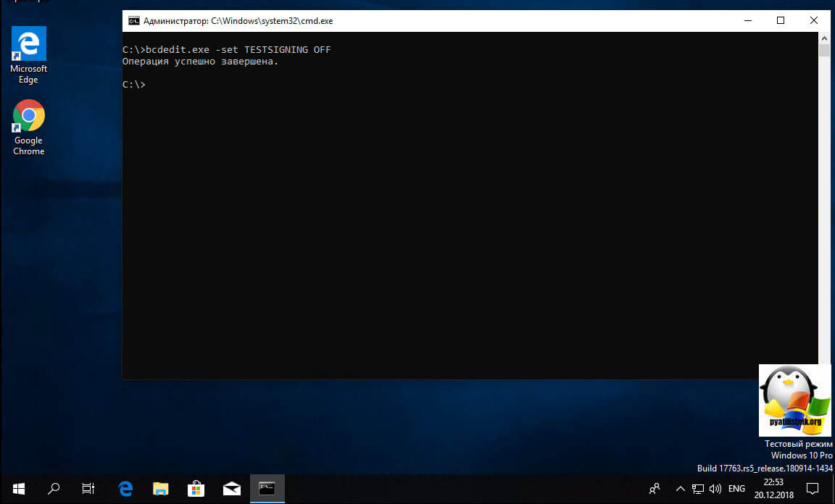Launch Edge from the taskbar

click(125, 489)
